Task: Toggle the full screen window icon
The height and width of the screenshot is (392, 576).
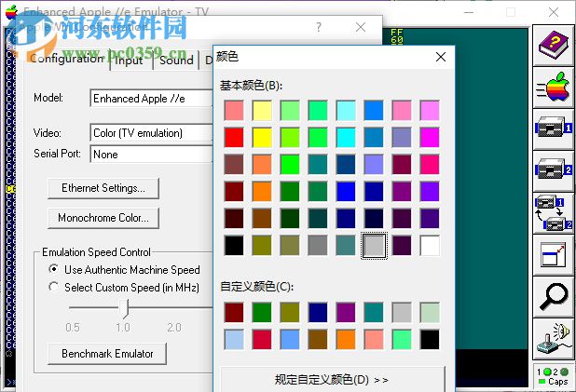Action: 554,255
